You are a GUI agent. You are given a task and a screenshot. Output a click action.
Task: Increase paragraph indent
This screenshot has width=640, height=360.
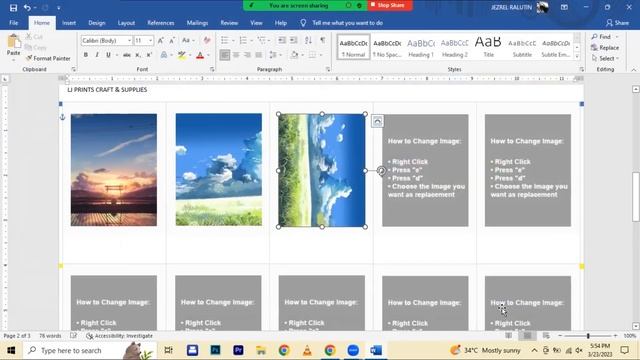[x=293, y=40]
